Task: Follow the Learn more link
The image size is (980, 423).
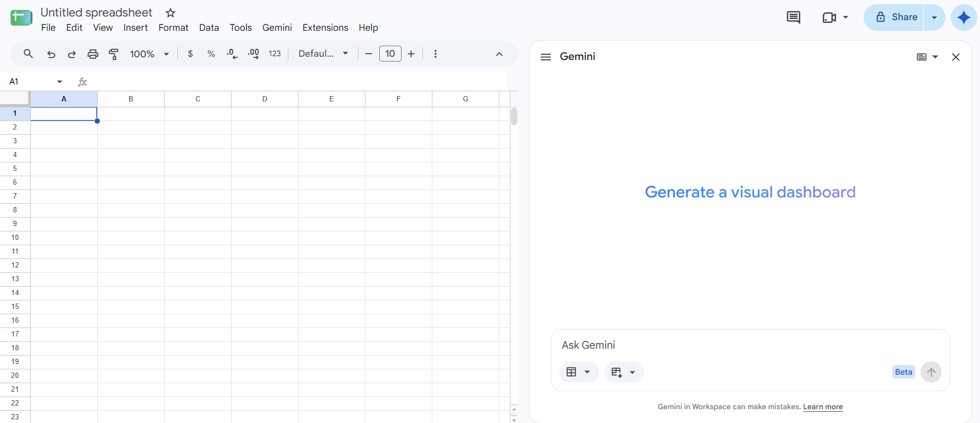Action: pyautogui.click(x=823, y=407)
